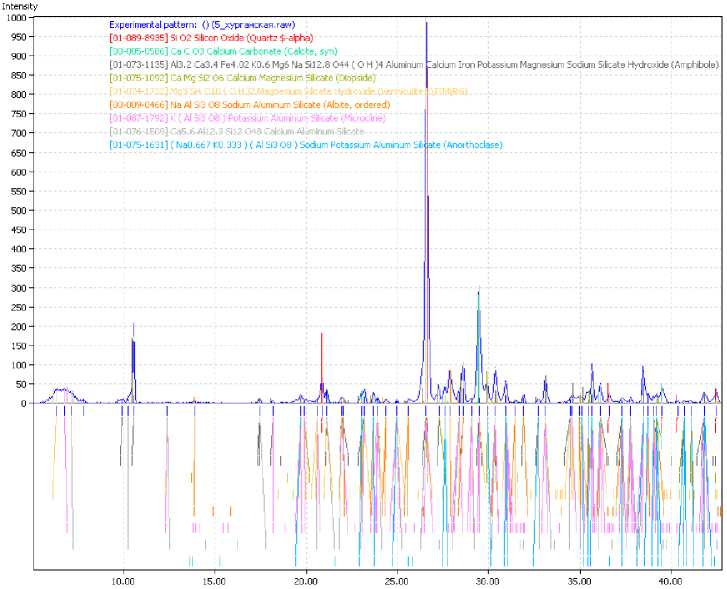This screenshot has height=589, width=727.
Task: Select the Calcite Calcium Carbonate legend entry
Action: (223, 51)
